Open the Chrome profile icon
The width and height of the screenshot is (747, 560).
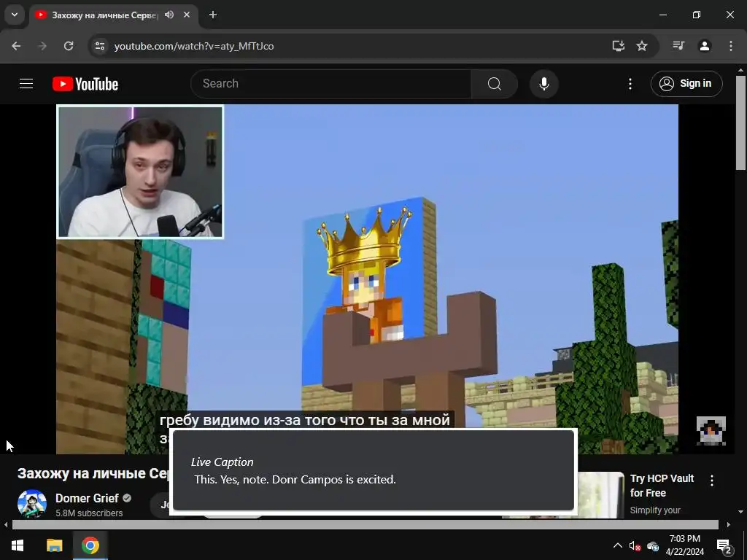705,46
